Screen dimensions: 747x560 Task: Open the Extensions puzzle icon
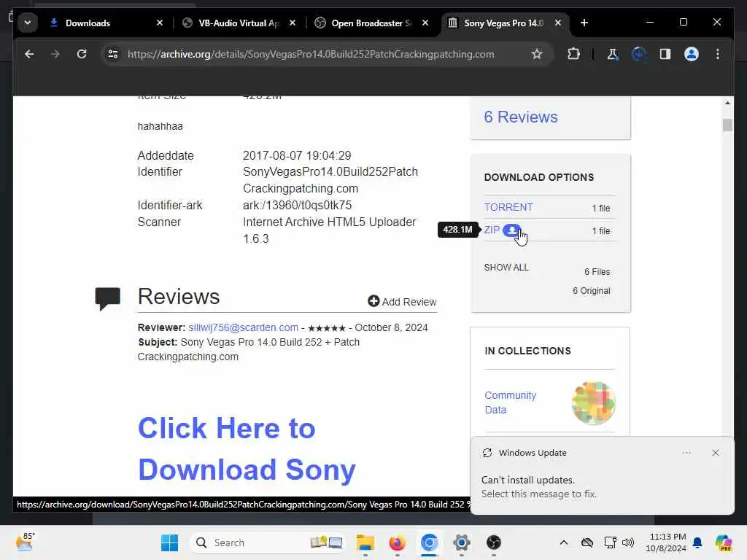[573, 54]
